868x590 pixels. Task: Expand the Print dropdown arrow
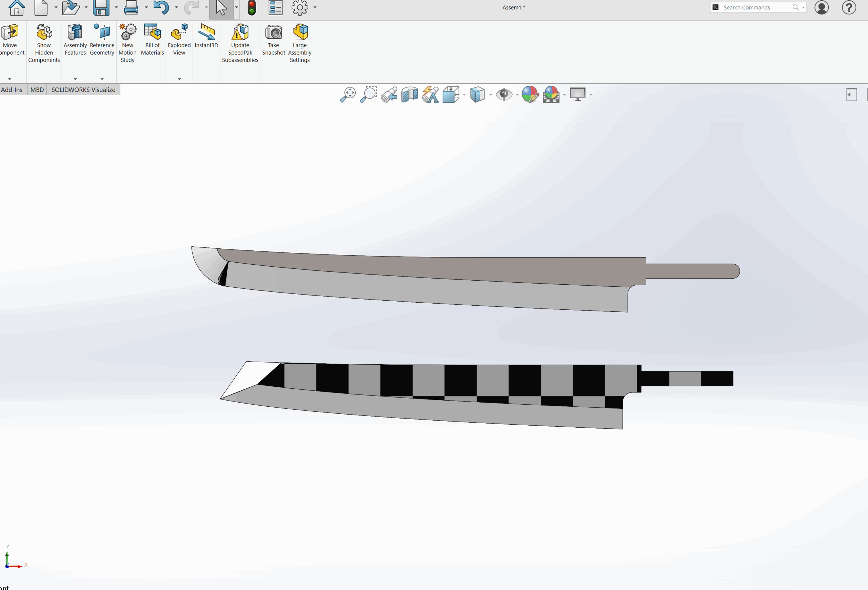tap(146, 7)
